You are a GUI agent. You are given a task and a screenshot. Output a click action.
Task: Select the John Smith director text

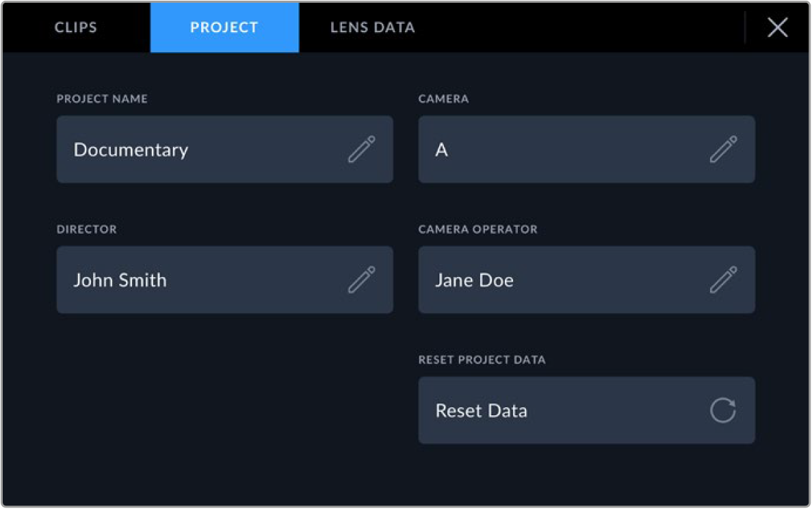coord(120,280)
